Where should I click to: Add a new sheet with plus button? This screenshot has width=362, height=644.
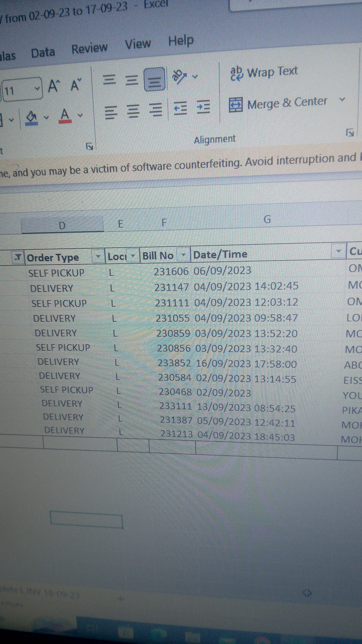click(121, 598)
